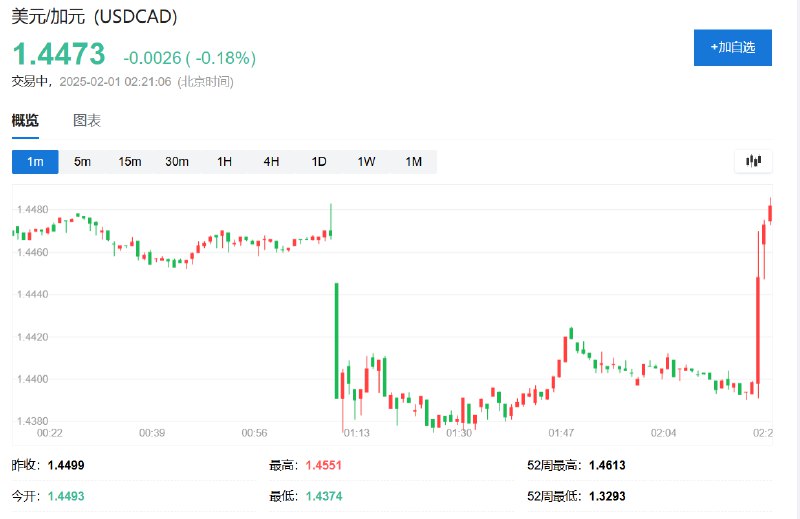Click the 昨收 value 1.4499
Screen dimensions: 800x519
[66, 465]
